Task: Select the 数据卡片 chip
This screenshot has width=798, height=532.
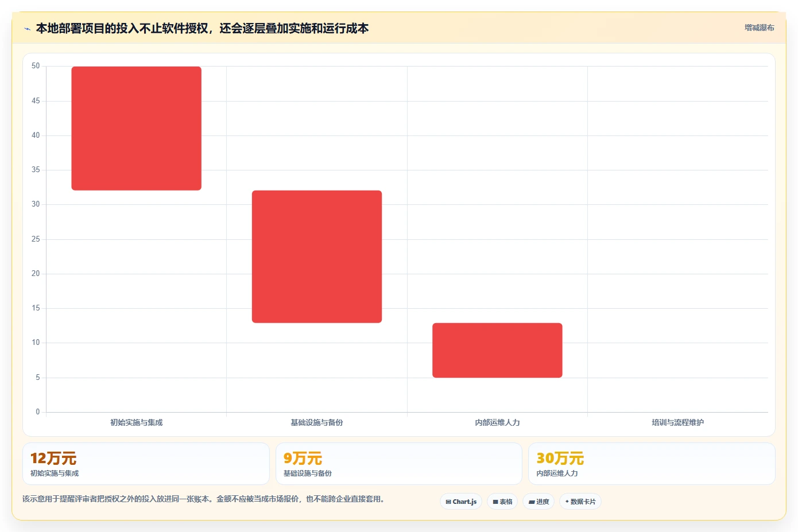Action: (x=580, y=502)
